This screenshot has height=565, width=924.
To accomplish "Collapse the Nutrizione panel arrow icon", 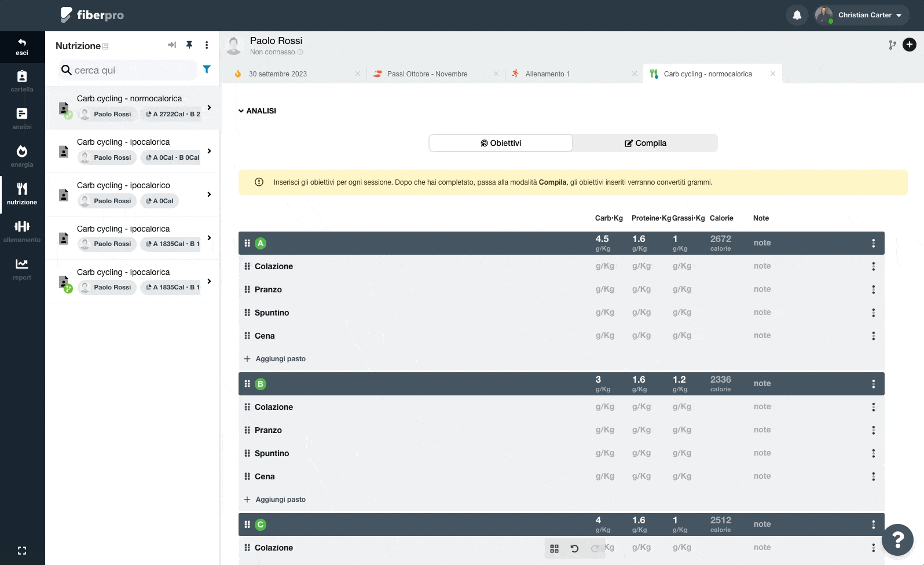I will 172,45.
